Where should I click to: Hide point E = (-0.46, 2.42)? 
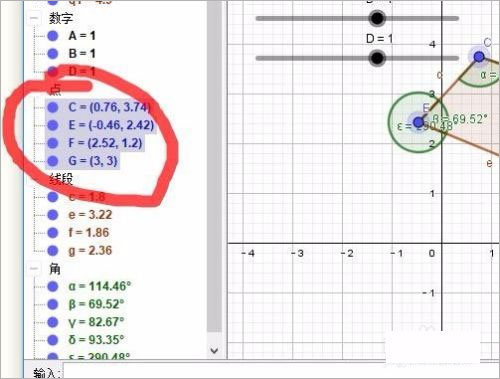pyautogui.click(x=53, y=125)
